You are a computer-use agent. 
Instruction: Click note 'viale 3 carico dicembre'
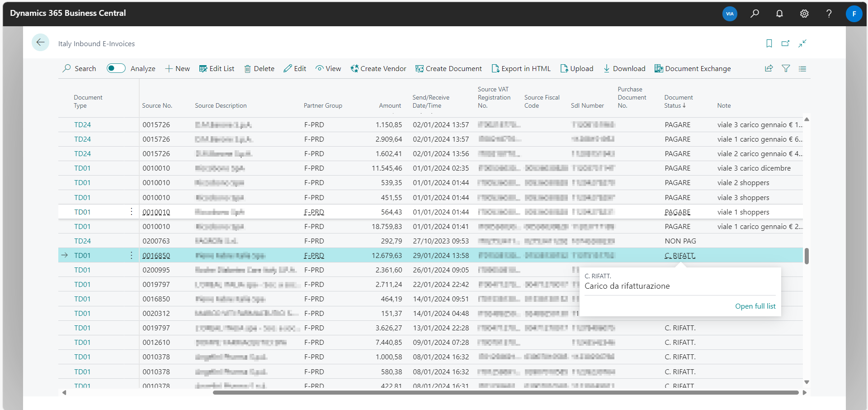[754, 168]
